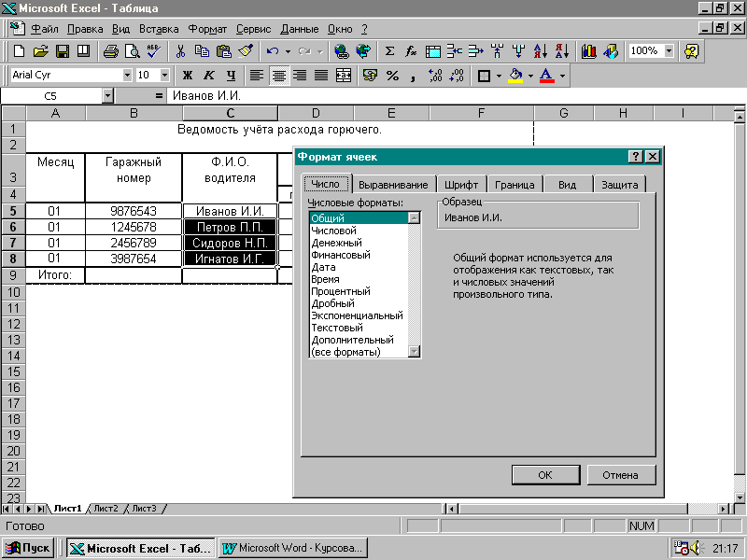
Task: Switch to the Выравнивание tab
Action: [393, 185]
